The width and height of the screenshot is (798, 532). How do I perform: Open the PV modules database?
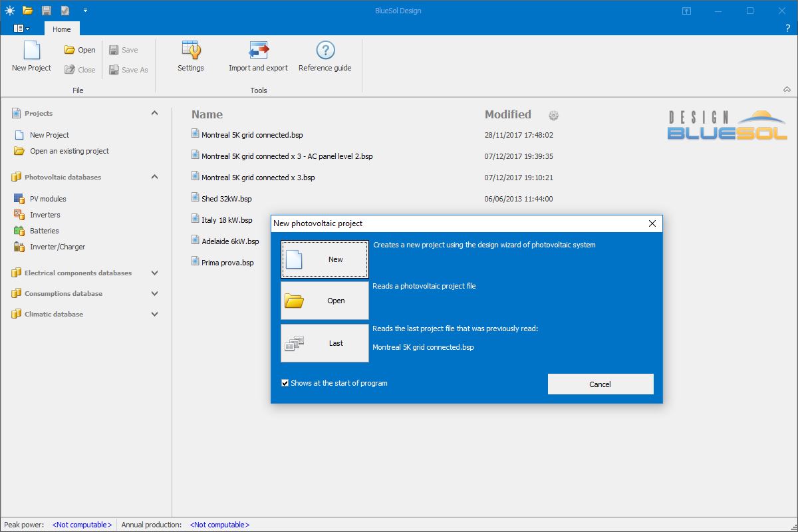coord(48,199)
